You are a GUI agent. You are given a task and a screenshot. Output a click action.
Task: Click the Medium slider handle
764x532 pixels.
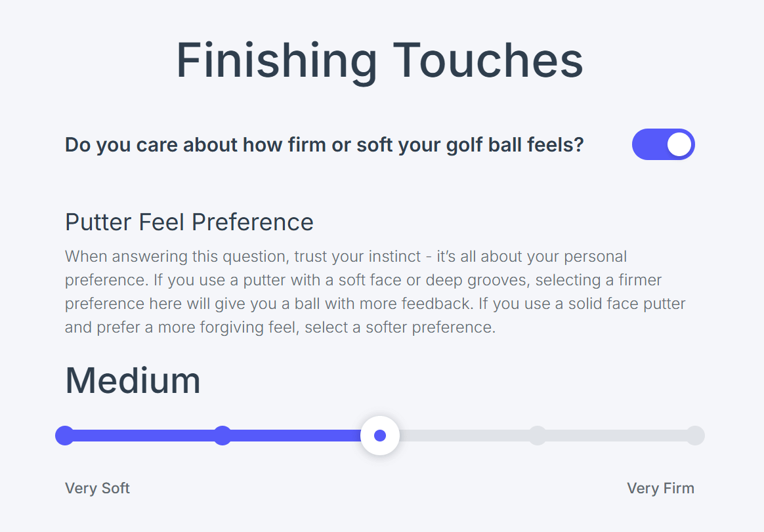(380, 436)
